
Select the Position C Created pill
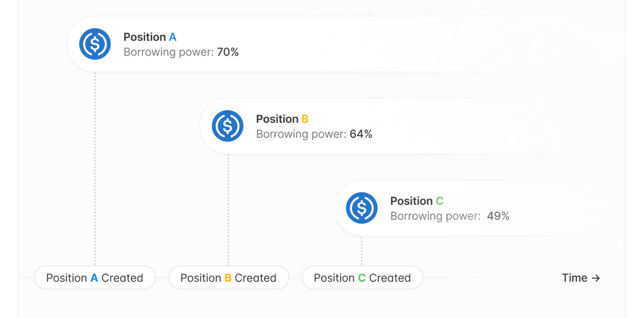[x=362, y=278]
